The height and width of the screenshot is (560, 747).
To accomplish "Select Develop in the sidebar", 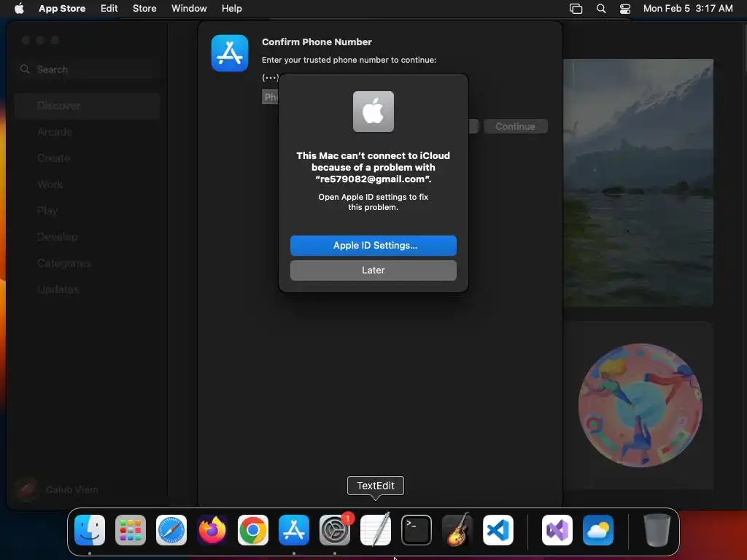I will [x=88, y=237].
